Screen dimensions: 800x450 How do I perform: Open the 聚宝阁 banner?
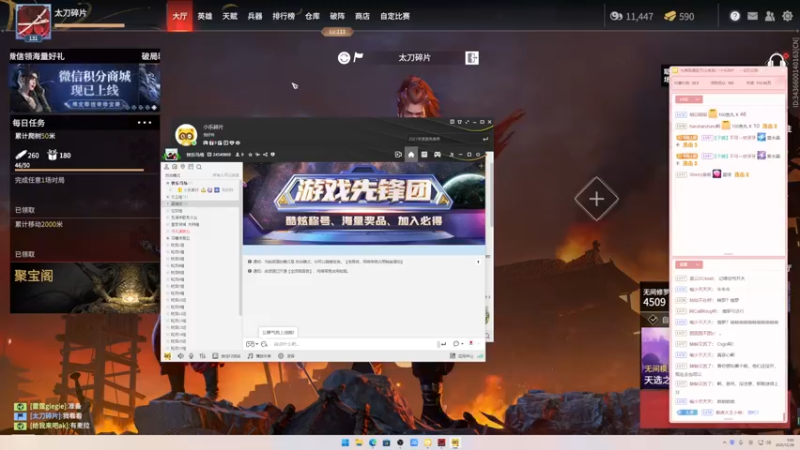(x=85, y=288)
